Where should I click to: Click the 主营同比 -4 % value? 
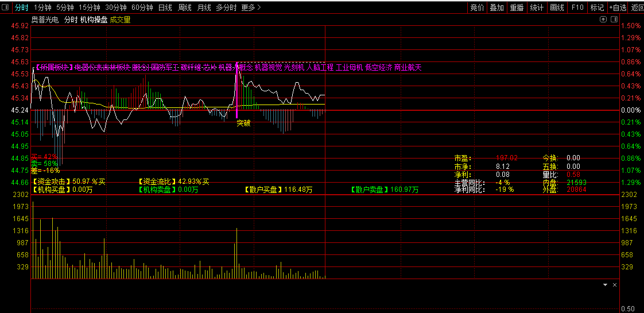503,182
